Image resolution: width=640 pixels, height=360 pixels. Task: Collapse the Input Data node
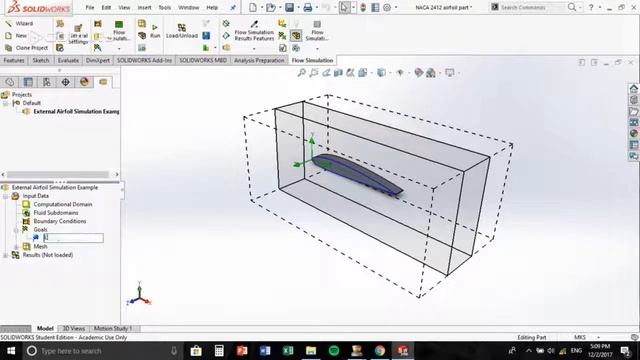(6, 196)
